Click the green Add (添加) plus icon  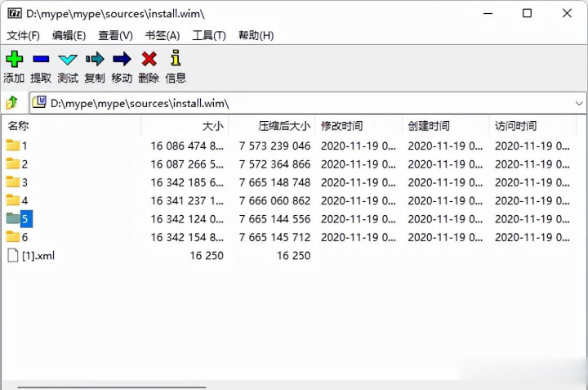tap(14, 59)
